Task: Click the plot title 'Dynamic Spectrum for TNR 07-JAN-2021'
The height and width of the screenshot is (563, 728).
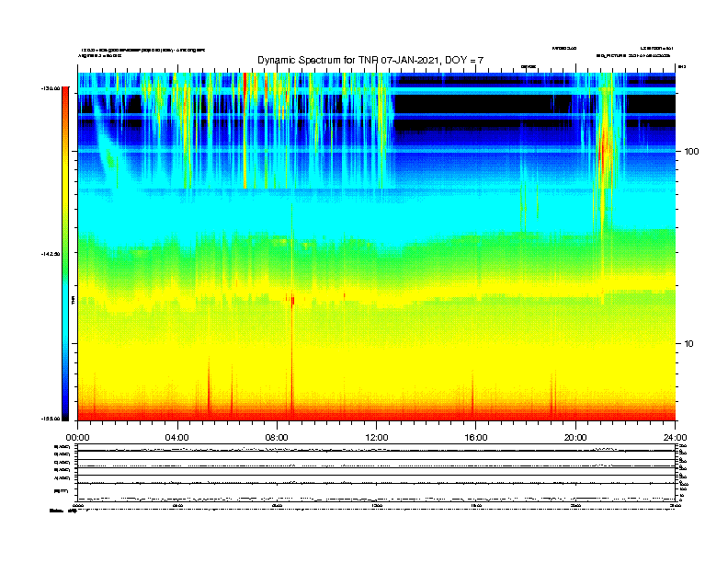Action: 370,60
